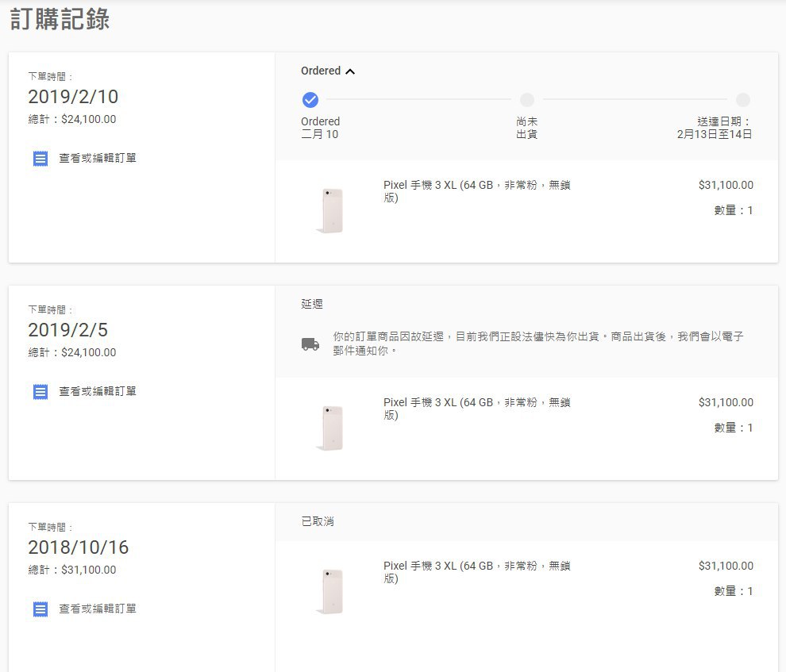Click Pixel 手機 3 XL product name in 2019/2/10 order
This screenshot has width=786, height=672.
click(x=476, y=191)
